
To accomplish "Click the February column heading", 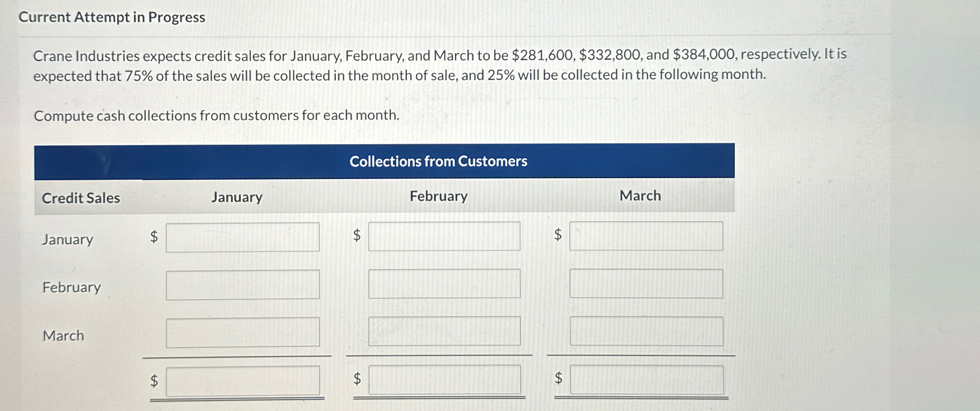I will click(438, 196).
